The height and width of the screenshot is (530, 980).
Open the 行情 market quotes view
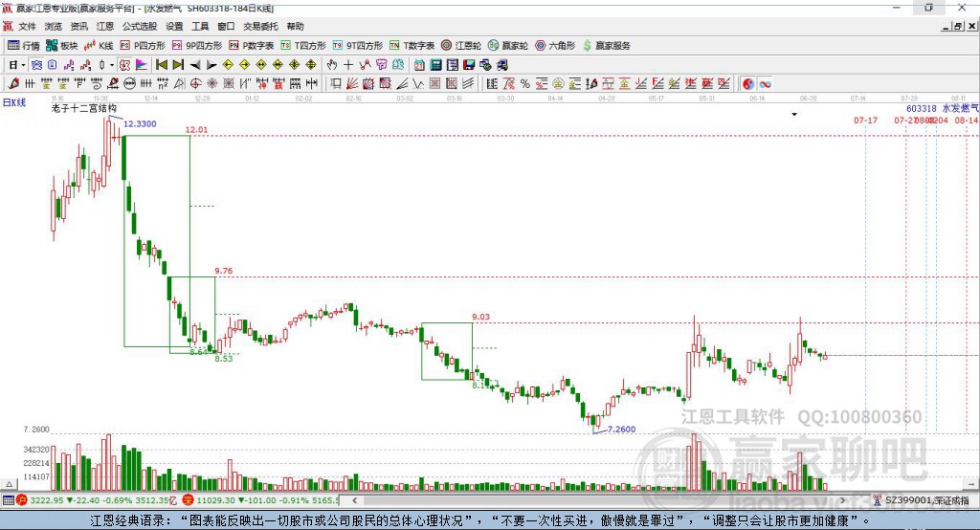click(24, 46)
